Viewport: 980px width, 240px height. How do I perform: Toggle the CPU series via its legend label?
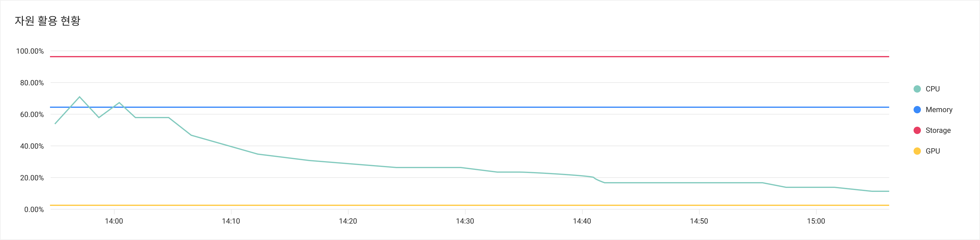click(932, 89)
